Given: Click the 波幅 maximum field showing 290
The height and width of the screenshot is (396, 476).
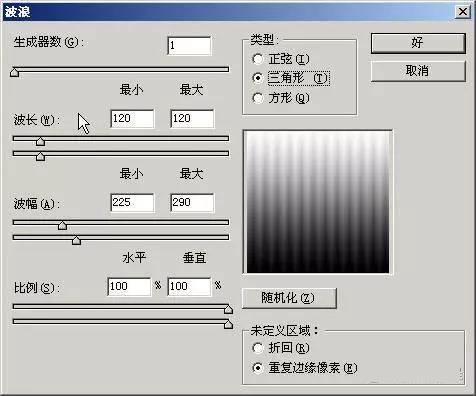Looking at the screenshot, I should click(x=192, y=202).
